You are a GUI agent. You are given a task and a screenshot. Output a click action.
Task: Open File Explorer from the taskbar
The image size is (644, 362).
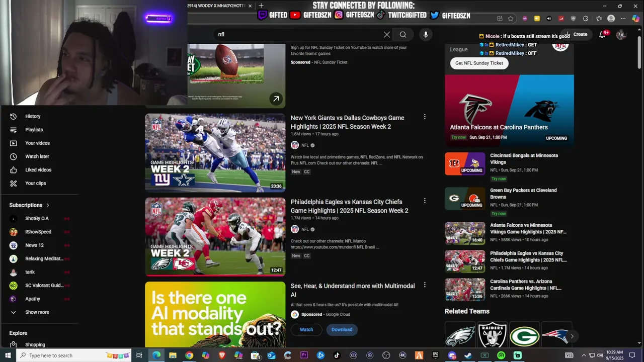pyautogui.click(x=173, y=355)
